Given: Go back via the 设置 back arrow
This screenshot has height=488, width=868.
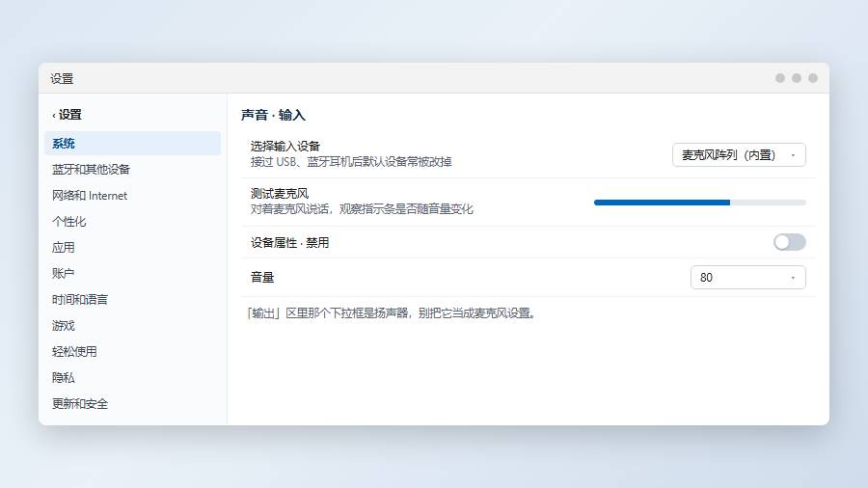Looking at the screenshot, I should [x=67, y=115].
